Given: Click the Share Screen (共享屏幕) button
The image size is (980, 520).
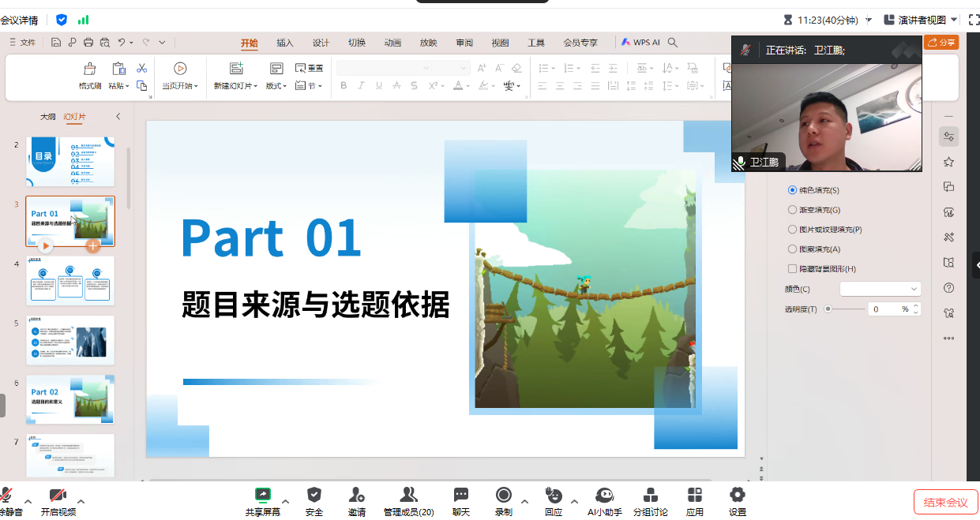Looking at the screenshot, I should pyautogui.click(x=263, y=500).
